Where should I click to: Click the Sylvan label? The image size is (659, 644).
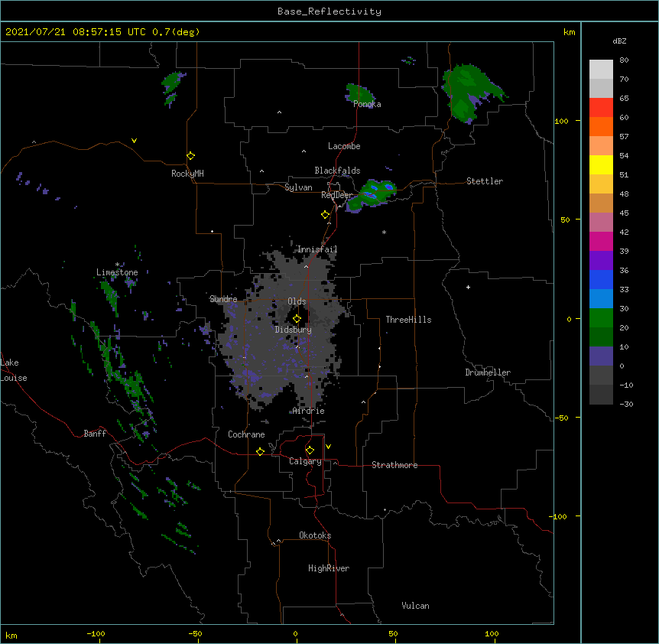tap(298, 187)
